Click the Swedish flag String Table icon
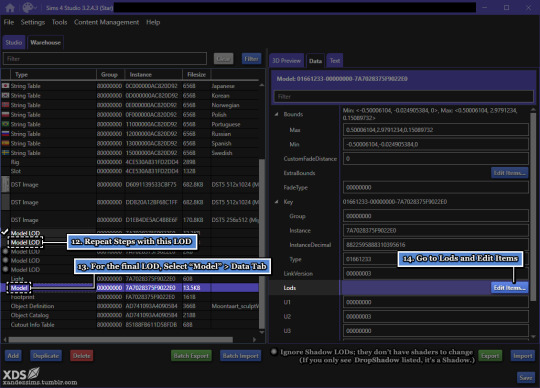The height and width of the screenshot is (388, 540). [6, 153]
